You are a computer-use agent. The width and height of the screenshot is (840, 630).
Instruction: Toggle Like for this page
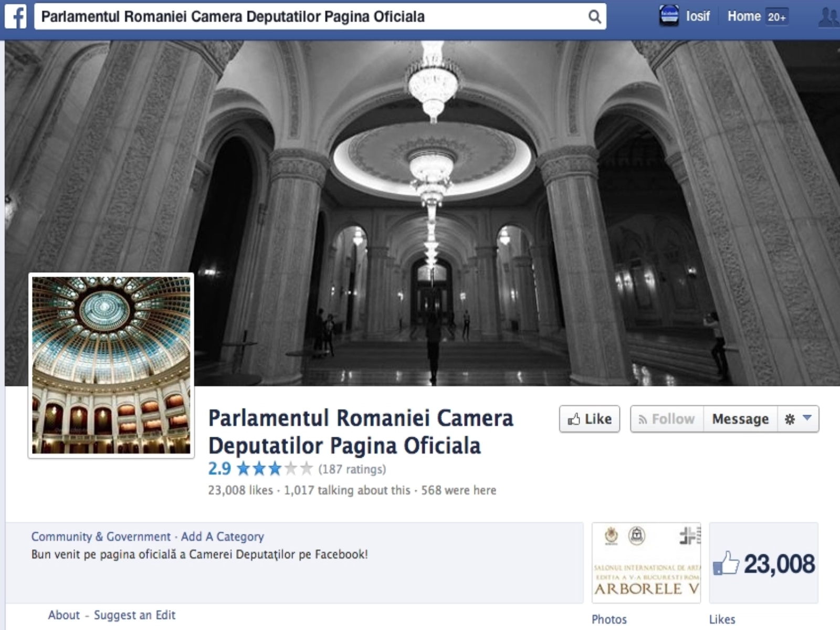coord(589,419)
